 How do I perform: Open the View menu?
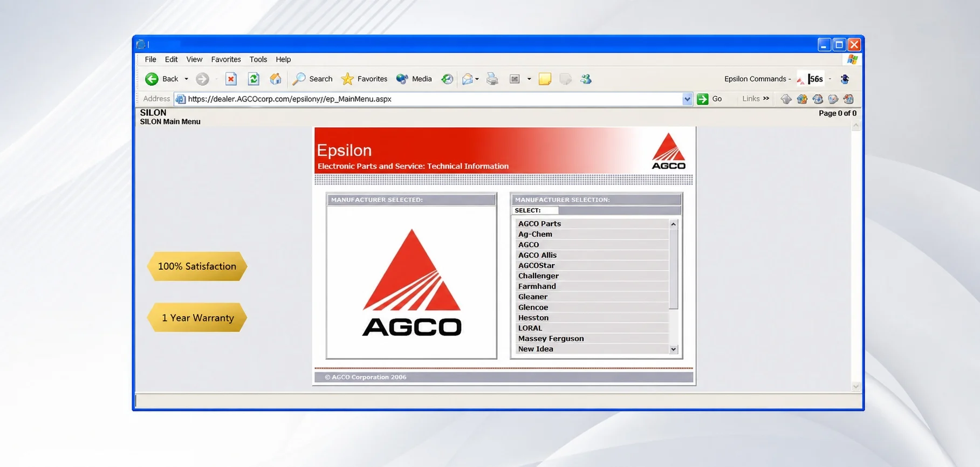pyautogui.click(x=194, y=59)
